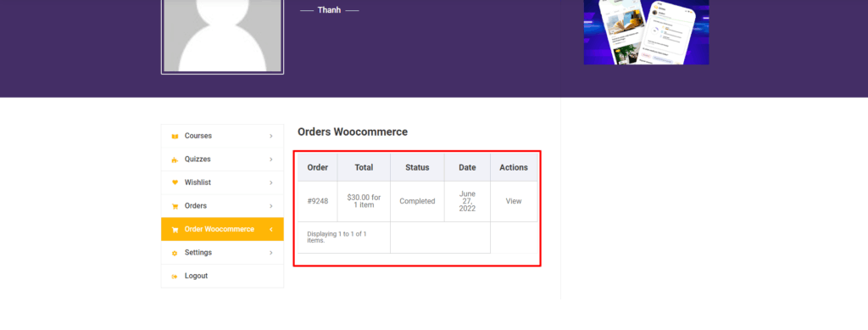Open the Settings menu item
Viewport: 868px width, 330px height.
223,253
